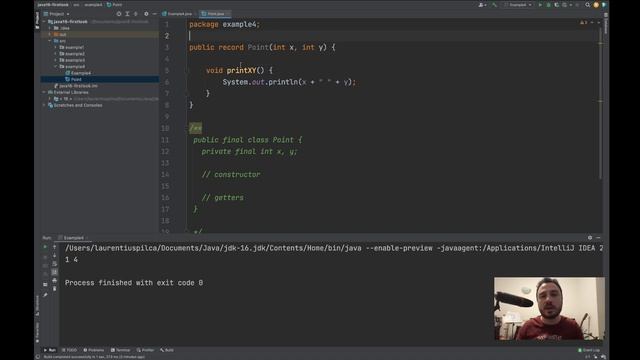Toggle scroll to end in Run console

tap(54, 272)
